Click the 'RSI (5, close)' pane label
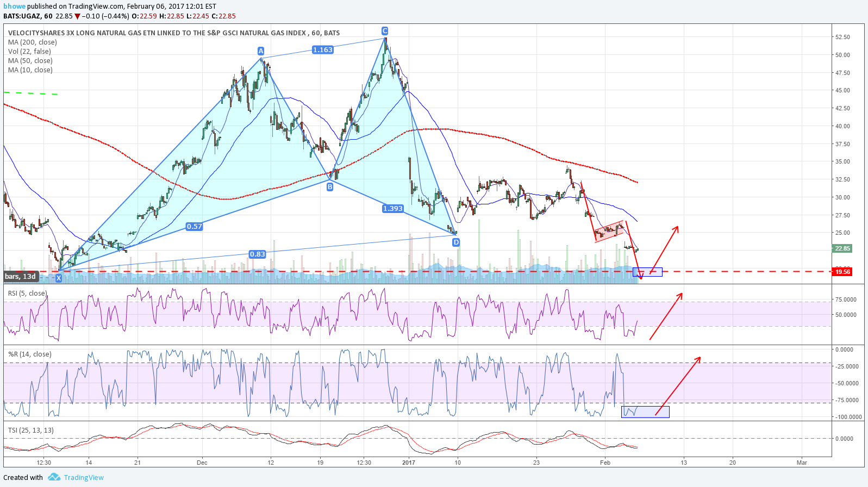 click(27, 294)
